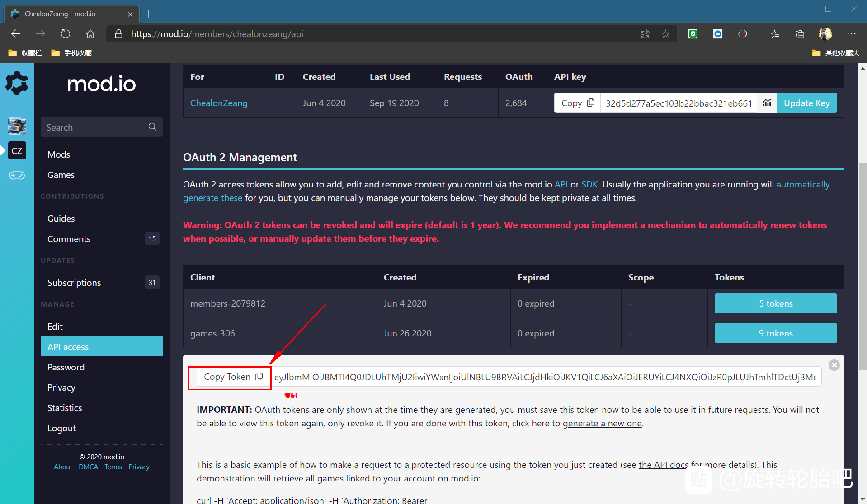Select the CZ profile badge

17,150
